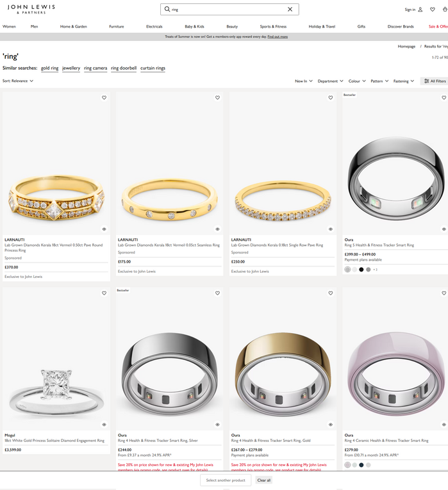The height and width of the screenshot is (490, 448).
Task: Open the Men menu
Action: 35,26
